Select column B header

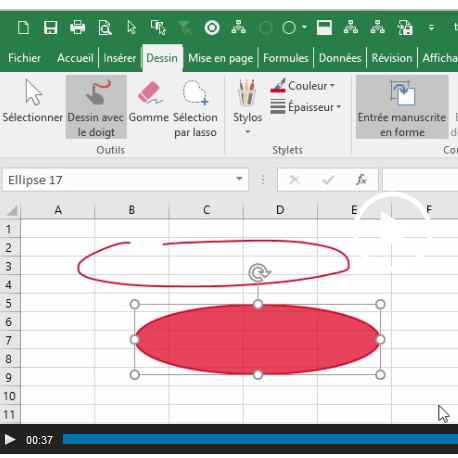coord(132,210)
